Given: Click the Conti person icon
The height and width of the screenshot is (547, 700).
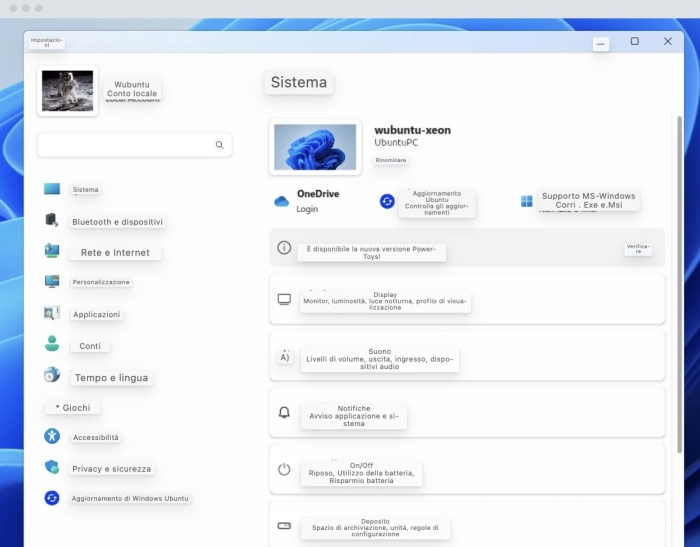Looking at the screenshot, I should click(x=52, y=343).
